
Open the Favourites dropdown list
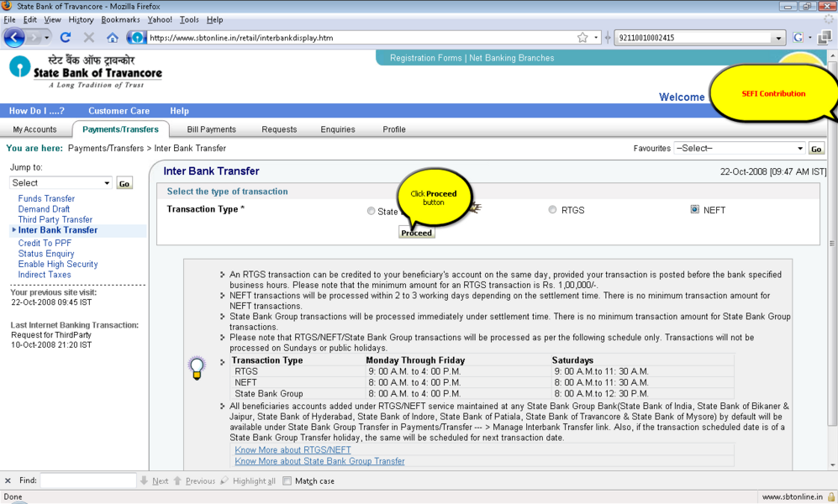click(x=740, y=149)
